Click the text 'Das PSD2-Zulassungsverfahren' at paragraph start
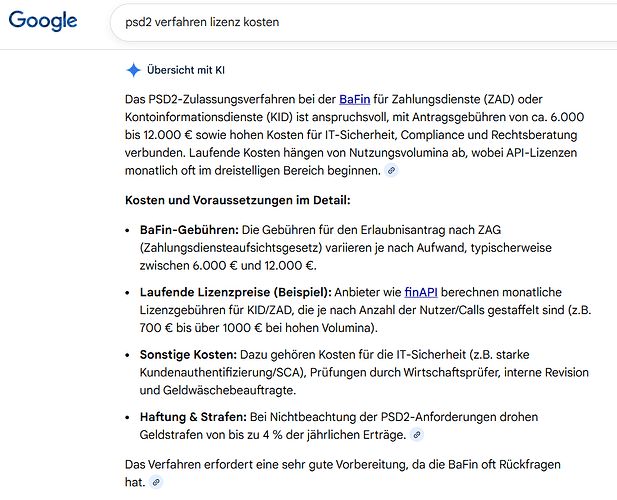This screenshot has height=500, width=617. [x=213, y=99]
